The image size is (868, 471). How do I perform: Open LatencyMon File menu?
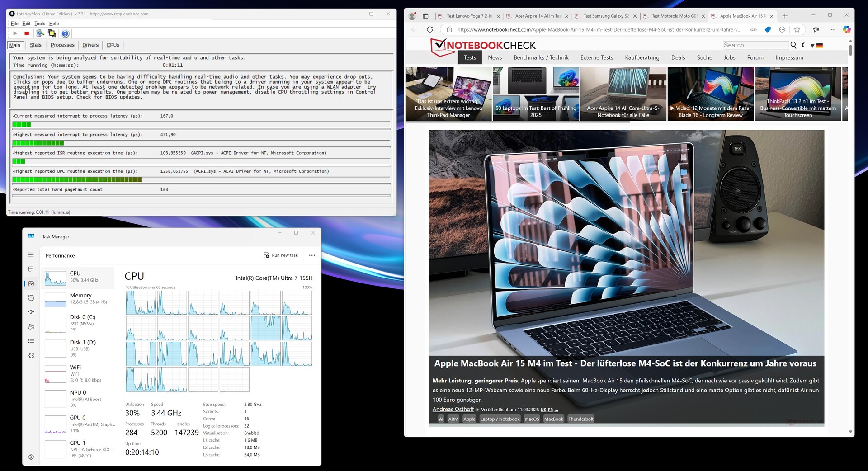coord(14,24)
